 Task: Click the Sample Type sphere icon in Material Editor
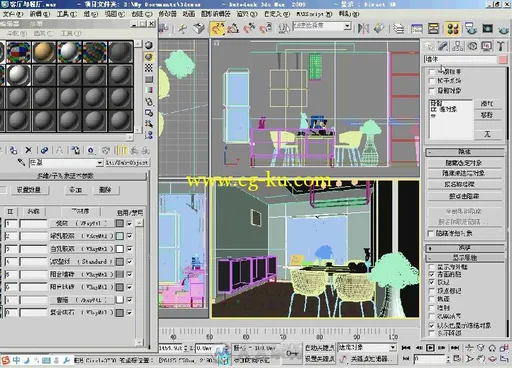click(x=149, y=45)
